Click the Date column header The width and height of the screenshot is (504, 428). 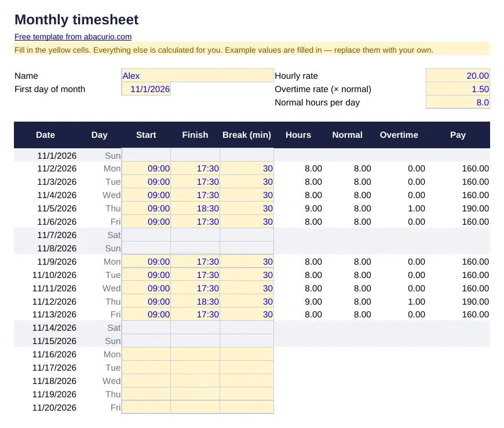(x=45, y=135)
